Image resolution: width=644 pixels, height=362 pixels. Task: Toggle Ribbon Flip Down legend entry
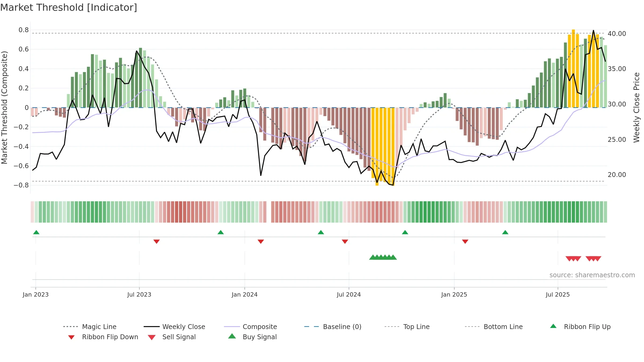pos(103,337)
